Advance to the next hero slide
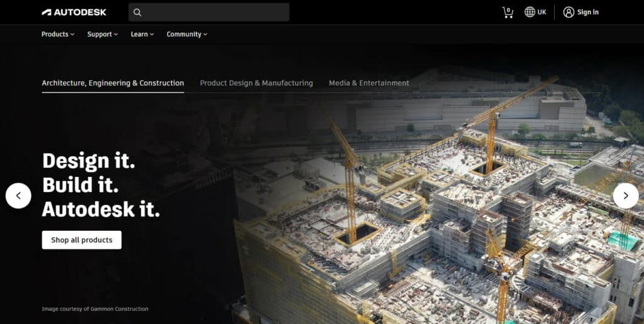This screenshot has width=644, height=324. click(x=625, y=196)
